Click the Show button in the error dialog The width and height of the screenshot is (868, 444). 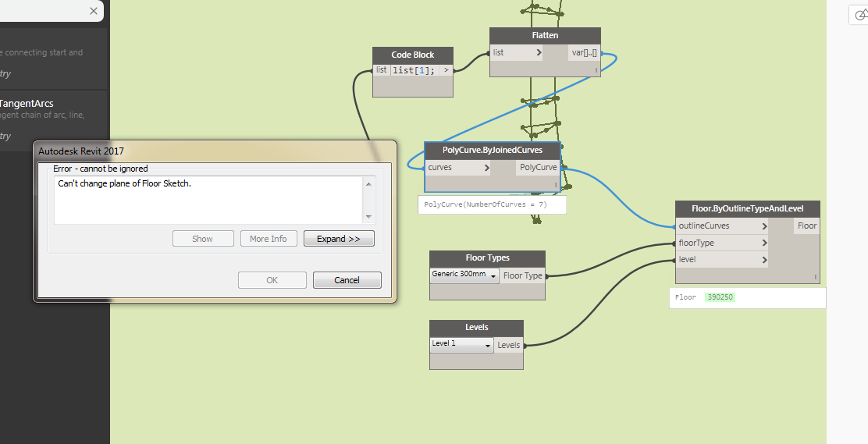tap(203, 239)
